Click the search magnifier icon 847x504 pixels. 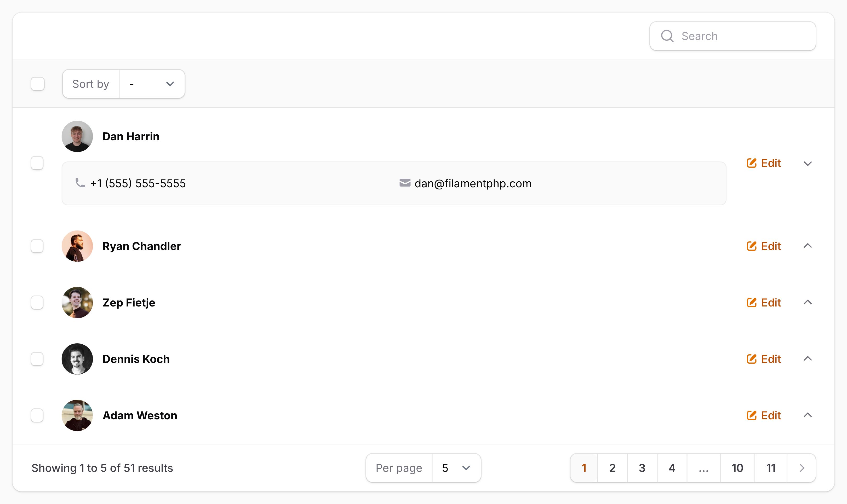[x=667, y=36]
